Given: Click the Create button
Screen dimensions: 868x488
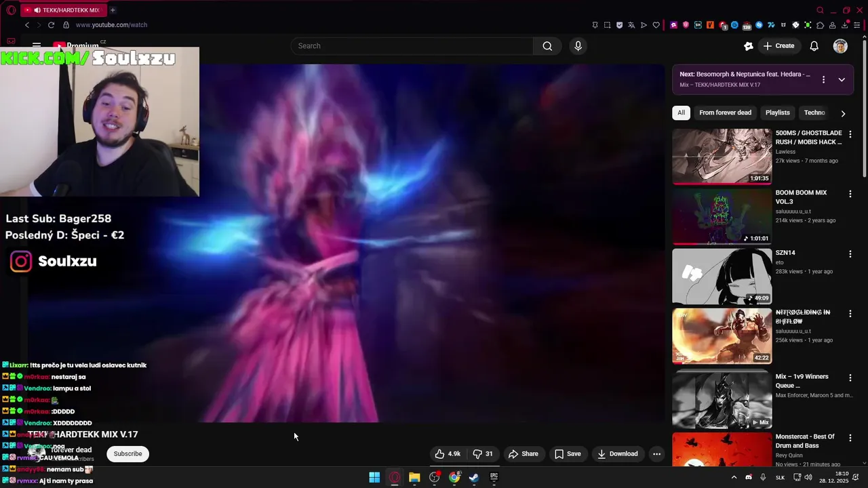Looking at the screenshot, I should (778, 46).
